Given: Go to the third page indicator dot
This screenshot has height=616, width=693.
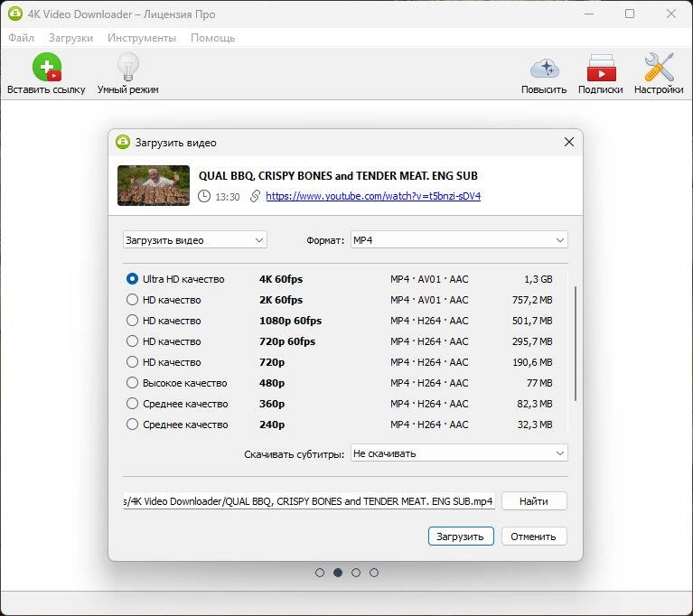Looking at the screenshot, I should point(356,573).
